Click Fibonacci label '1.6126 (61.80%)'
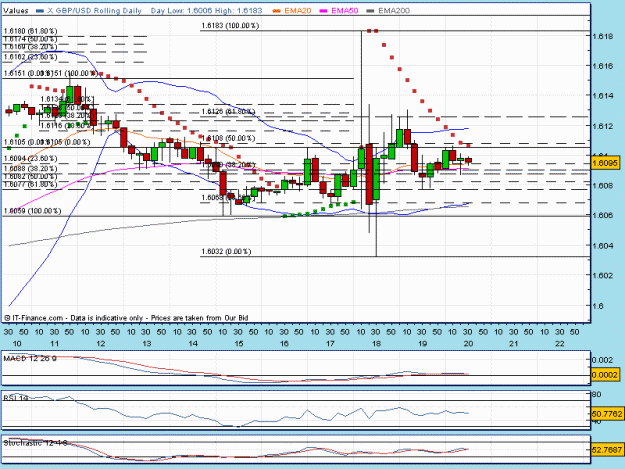The height and width of the screenshot is (469, 625). pos(228,112)
